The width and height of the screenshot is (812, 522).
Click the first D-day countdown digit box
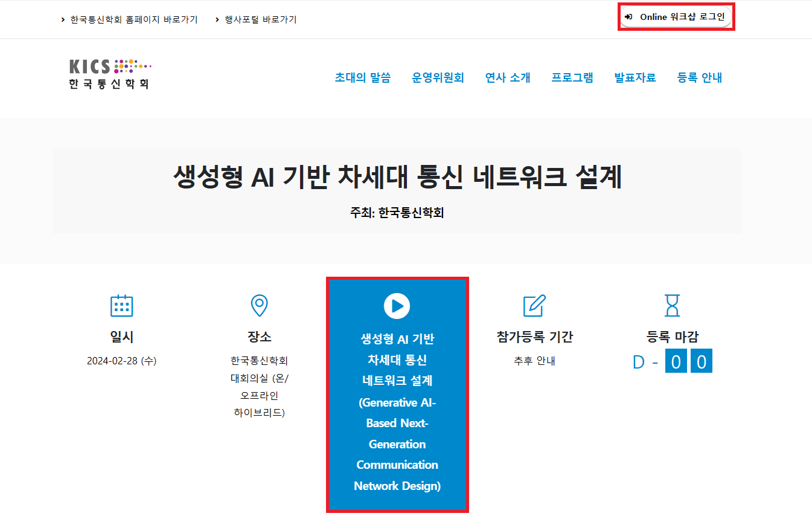click(x=676, y=362)
